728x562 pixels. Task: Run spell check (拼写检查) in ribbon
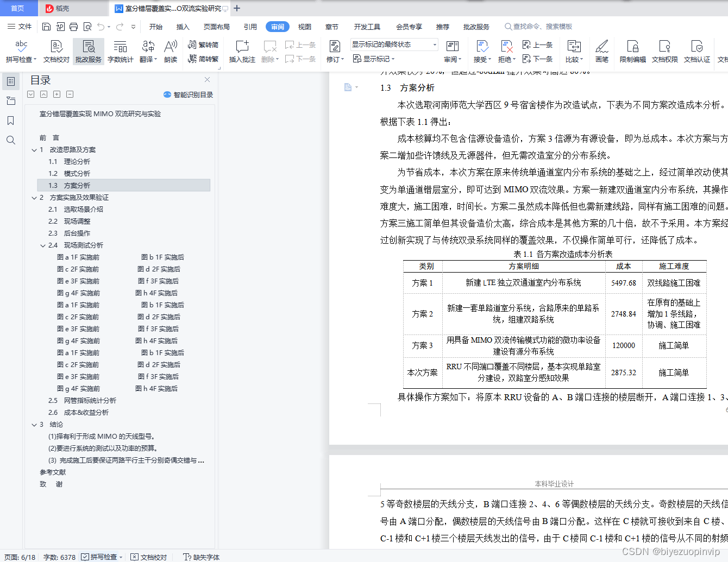(21, 52)
